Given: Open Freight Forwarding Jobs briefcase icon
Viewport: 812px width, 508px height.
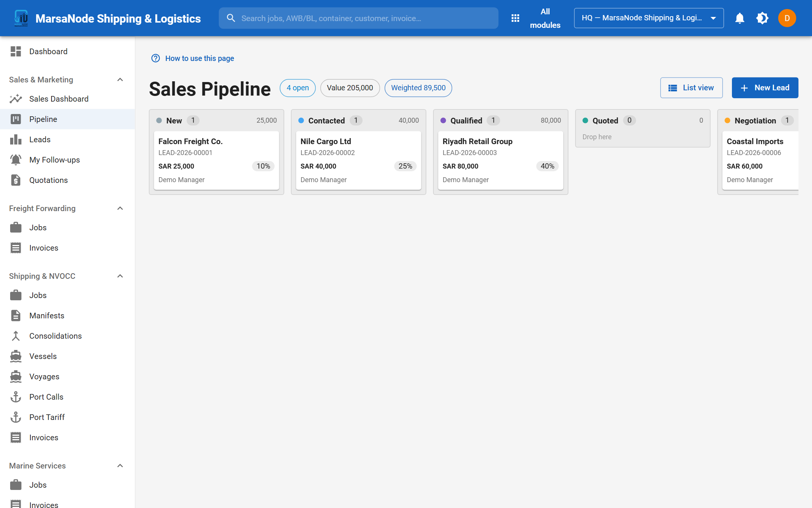Looking at the screenshot, I should pos(16,228).
